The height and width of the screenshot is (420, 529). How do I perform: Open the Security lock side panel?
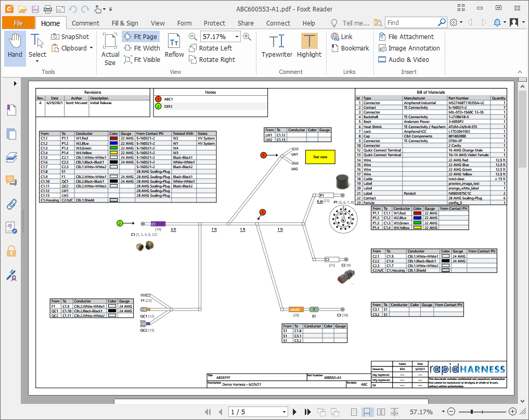[x=11, y=251]
